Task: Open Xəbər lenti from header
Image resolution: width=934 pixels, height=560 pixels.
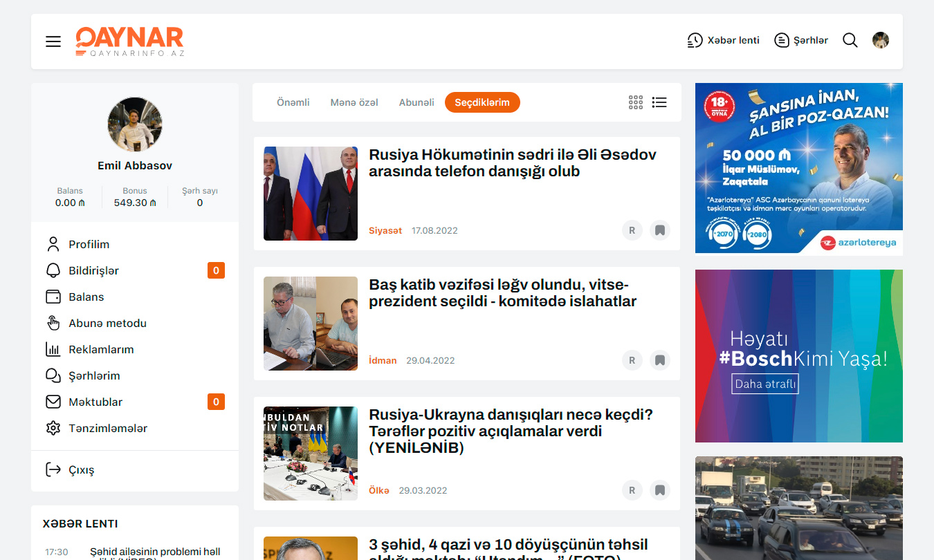Action: tap(723, 41)
